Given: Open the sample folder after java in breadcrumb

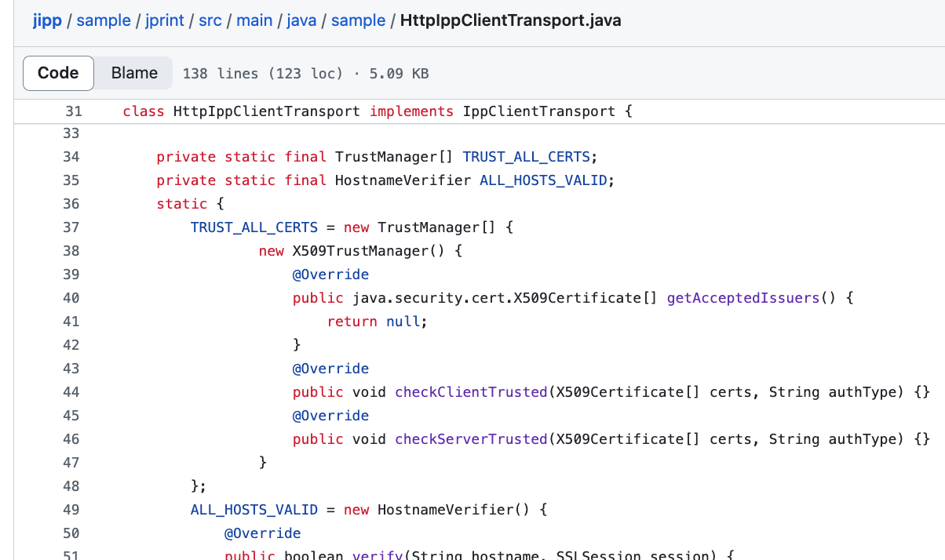Looking at the screenshot, I should coord(358,20).
